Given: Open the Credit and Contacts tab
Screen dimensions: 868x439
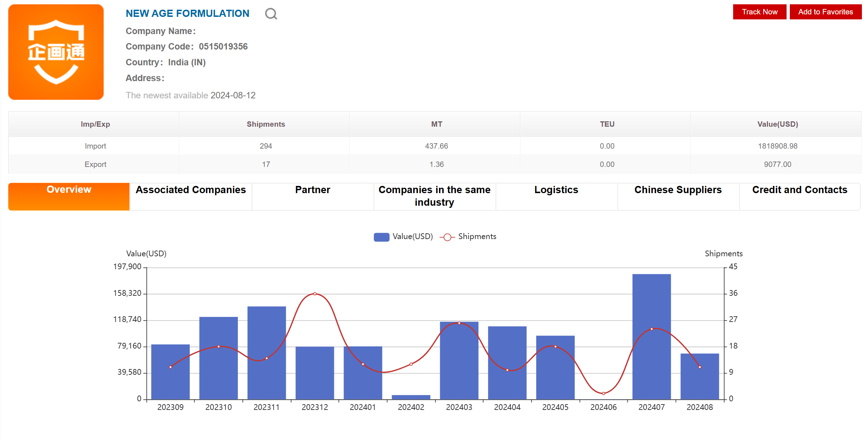Looking at the screenshot, I should click(799, 196).
